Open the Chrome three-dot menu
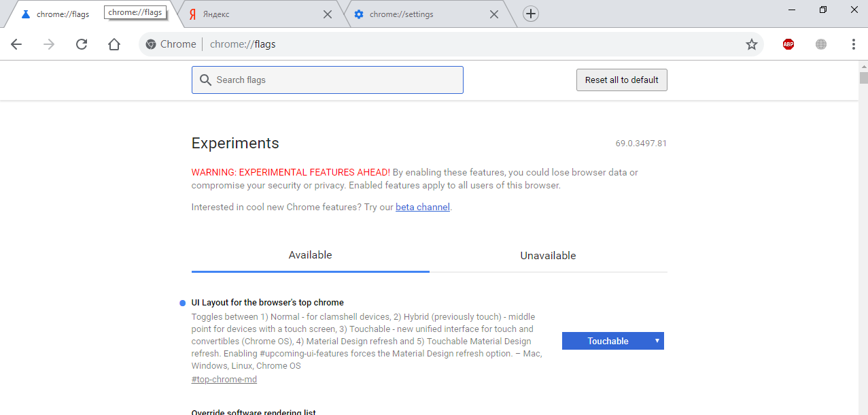 854,44
